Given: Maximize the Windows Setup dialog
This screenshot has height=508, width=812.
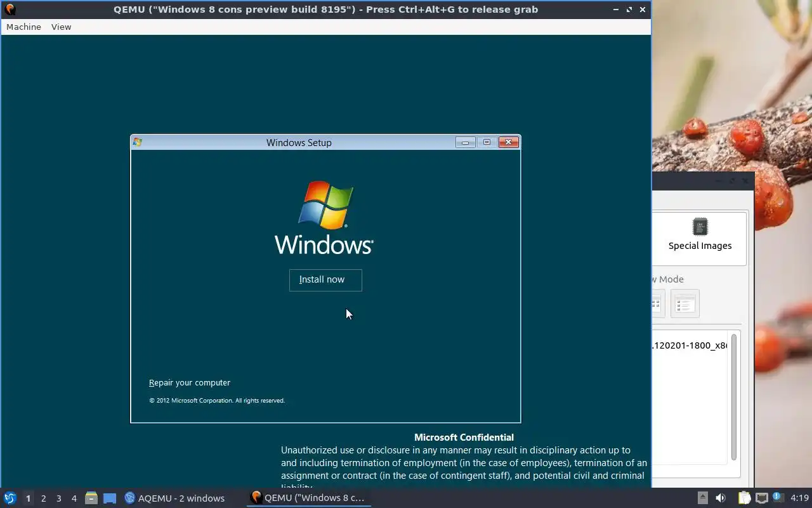Looking at the screenshot, I should 487,142.
